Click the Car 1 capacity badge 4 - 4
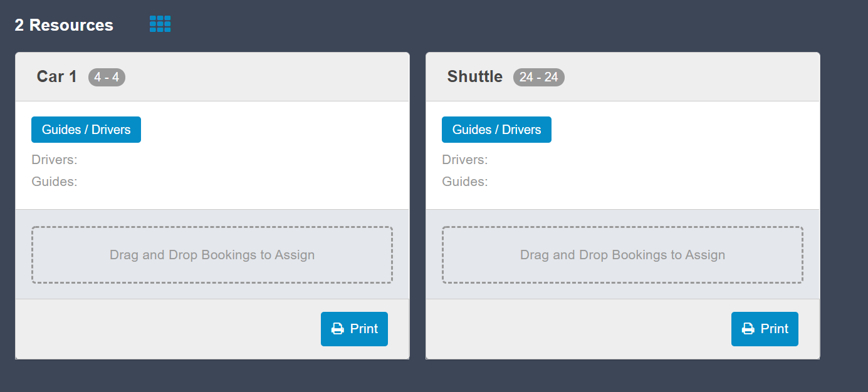This screenshot has width=868, height=392. pyautogui.click(x=107, y=77)
